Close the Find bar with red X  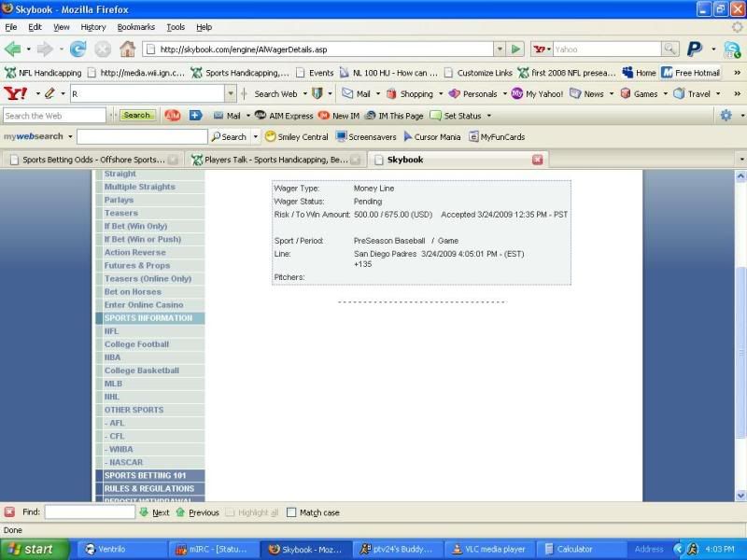[x=9, y=511]
